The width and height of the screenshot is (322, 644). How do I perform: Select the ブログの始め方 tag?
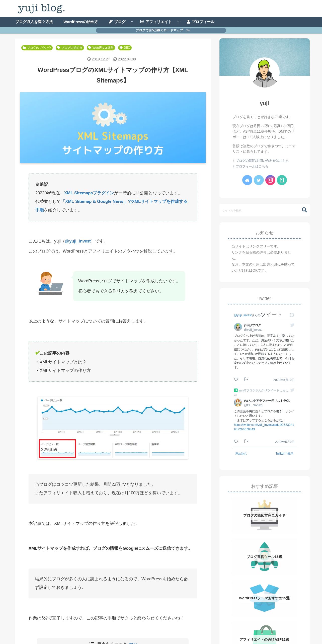click(70, 48)
